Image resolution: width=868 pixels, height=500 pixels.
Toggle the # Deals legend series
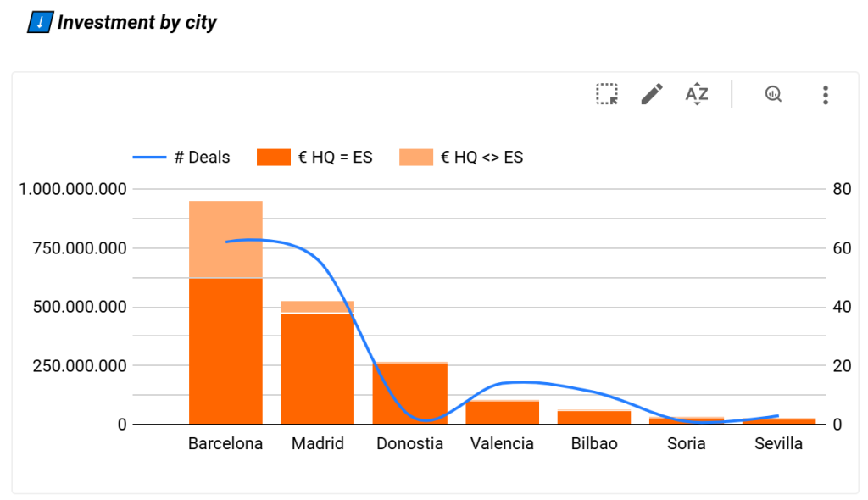click(202, 157)
